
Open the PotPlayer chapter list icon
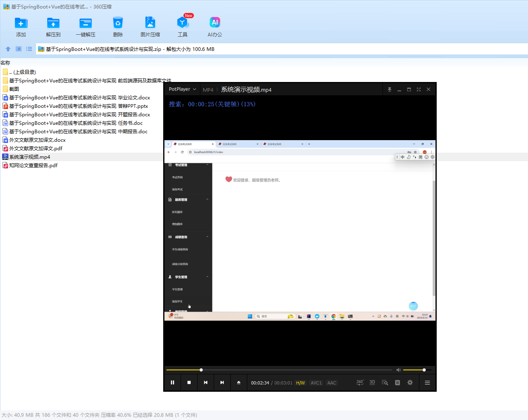398,382
